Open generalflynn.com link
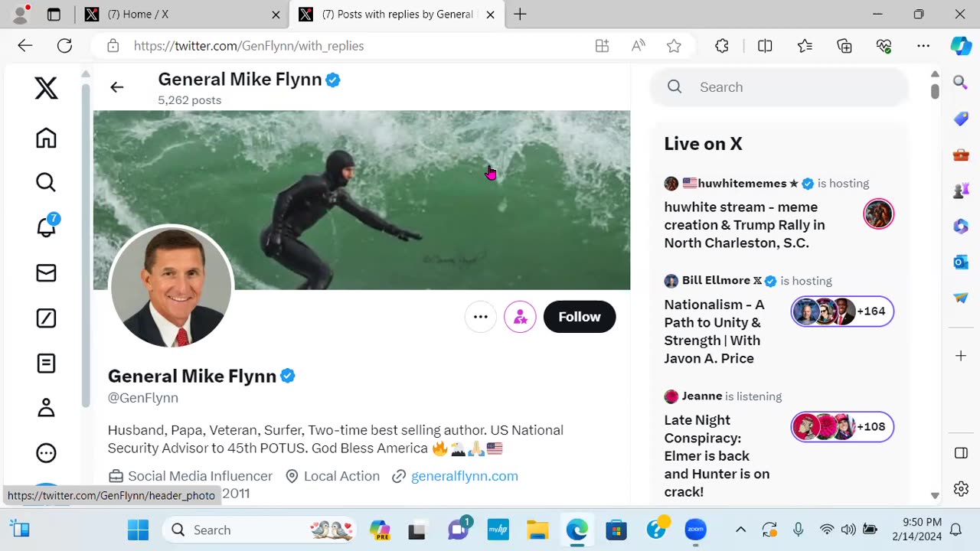This screenshot has width=980, height=551. point(464,476)
